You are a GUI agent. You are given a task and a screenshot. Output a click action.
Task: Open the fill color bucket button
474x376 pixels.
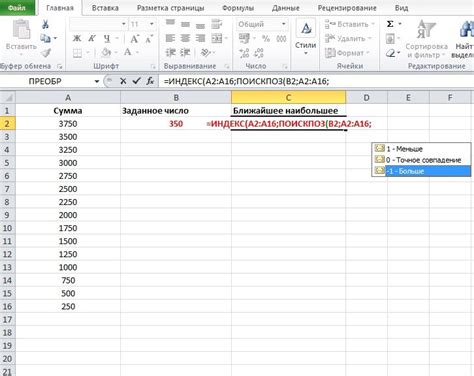pos(106,53)
